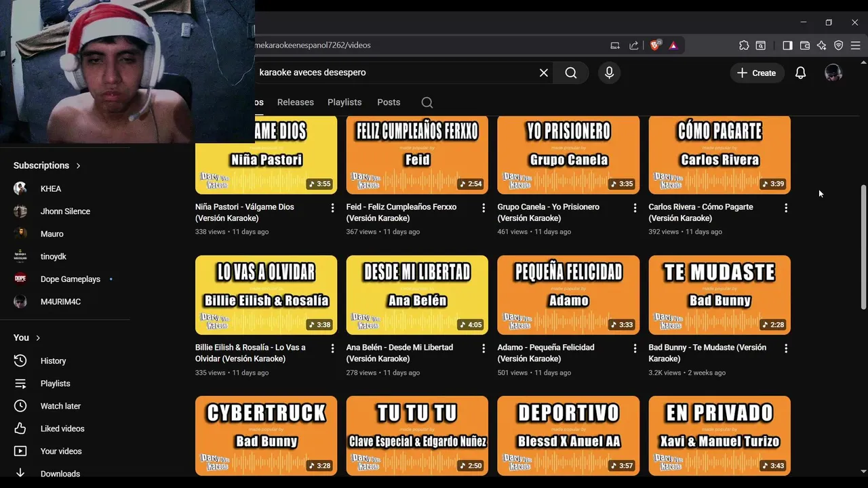The height and width of the screenshot is (488, 868).
Task: Open options for Niña Pastori video
Action: click(332, 208)
